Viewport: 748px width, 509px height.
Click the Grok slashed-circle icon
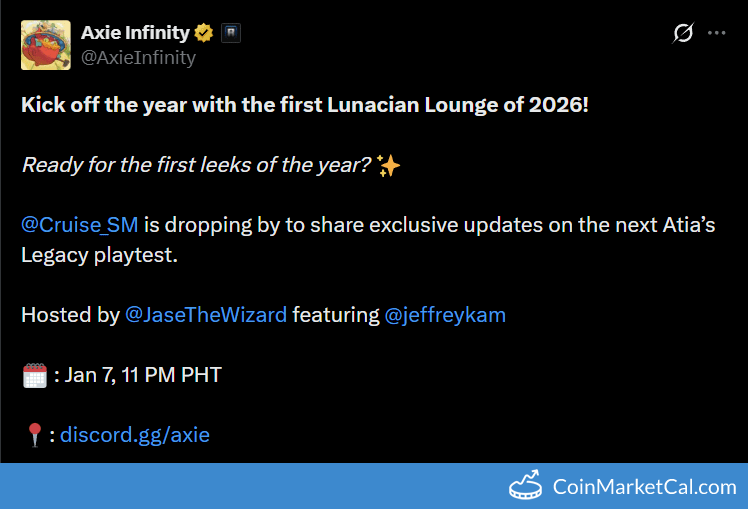tap(683, 33)
